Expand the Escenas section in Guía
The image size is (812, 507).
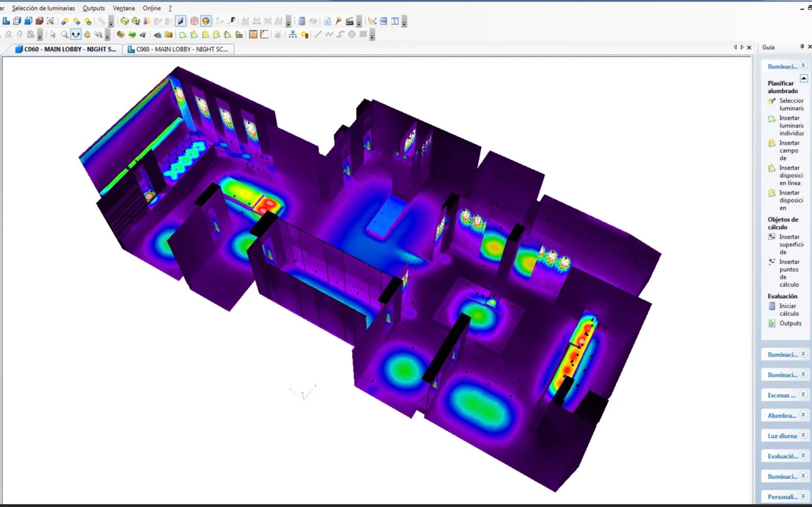(803, 395)
